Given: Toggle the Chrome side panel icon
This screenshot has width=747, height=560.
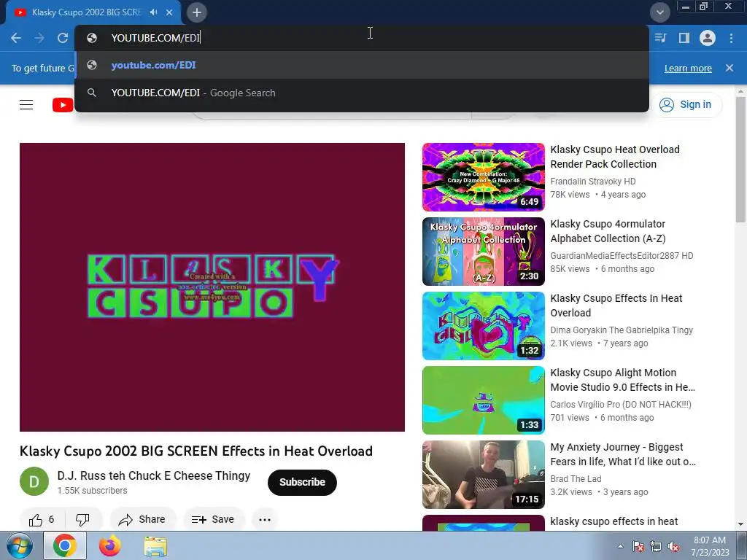Looking at the screenshot, I should [684, 38].
